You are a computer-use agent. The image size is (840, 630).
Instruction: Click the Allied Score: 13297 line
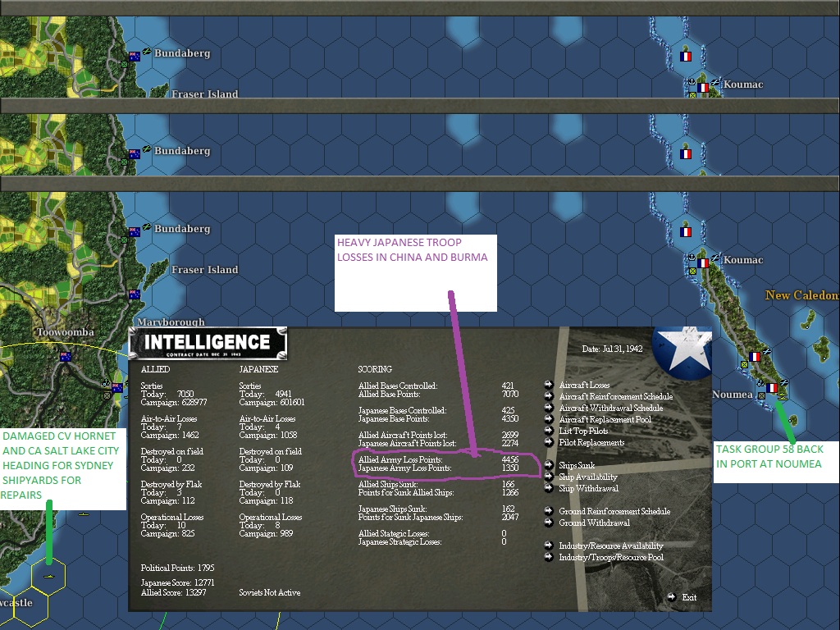tap(173, 592)
